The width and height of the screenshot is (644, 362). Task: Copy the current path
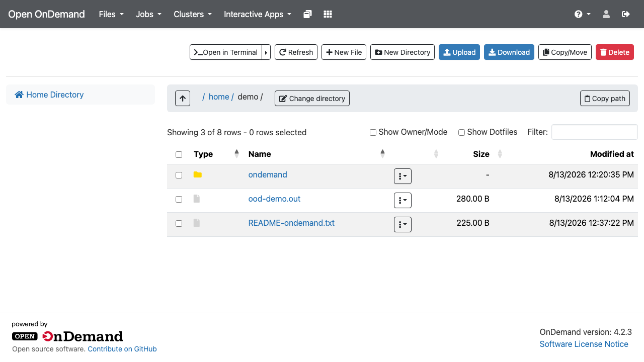pyautogui.click(x=605, y=99)
